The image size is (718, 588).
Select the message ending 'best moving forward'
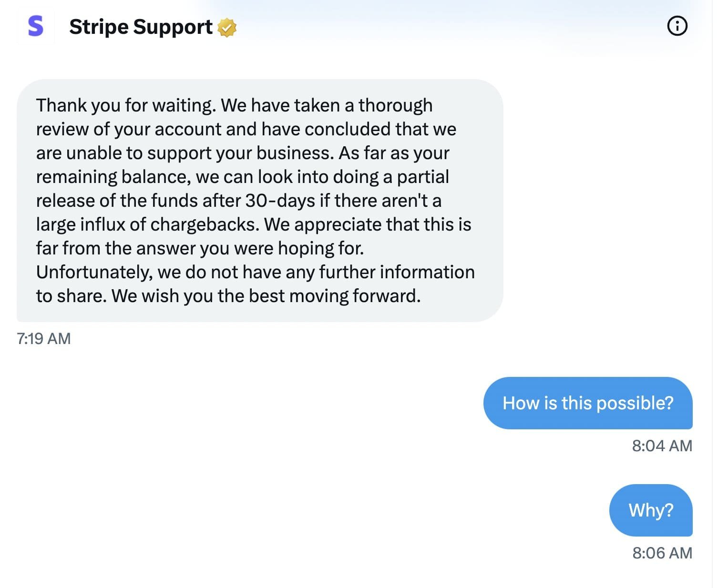[260, 200]
